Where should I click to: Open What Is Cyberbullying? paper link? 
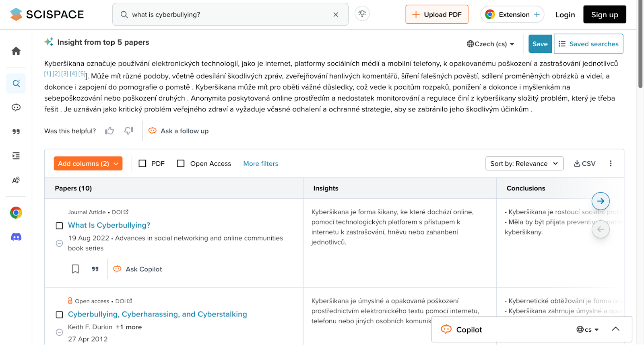[x=109, y=225]
